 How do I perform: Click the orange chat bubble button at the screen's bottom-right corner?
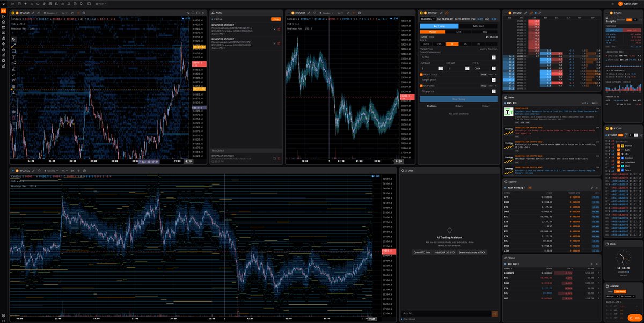pos(635,318)
